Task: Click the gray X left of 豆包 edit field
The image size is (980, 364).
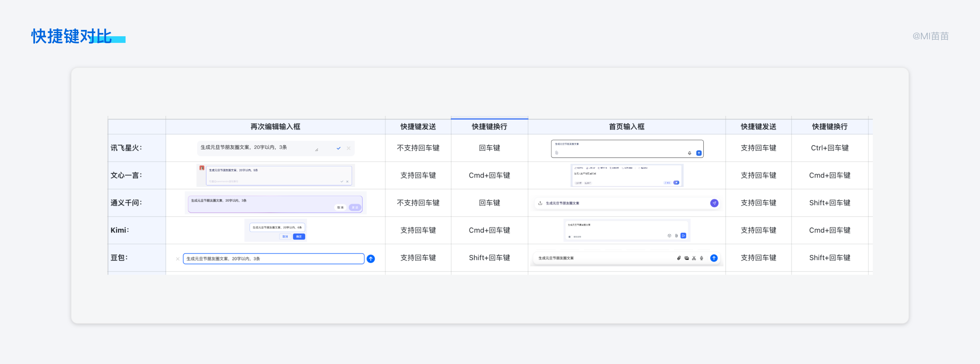Action: coord(178,259)
